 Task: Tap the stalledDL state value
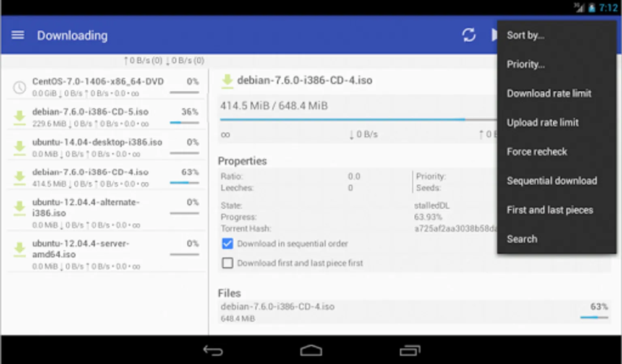432,205
